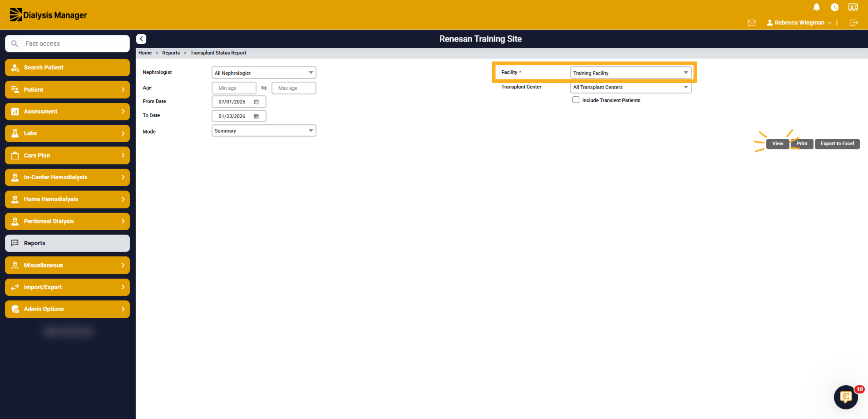Click the Min age field

234,88
